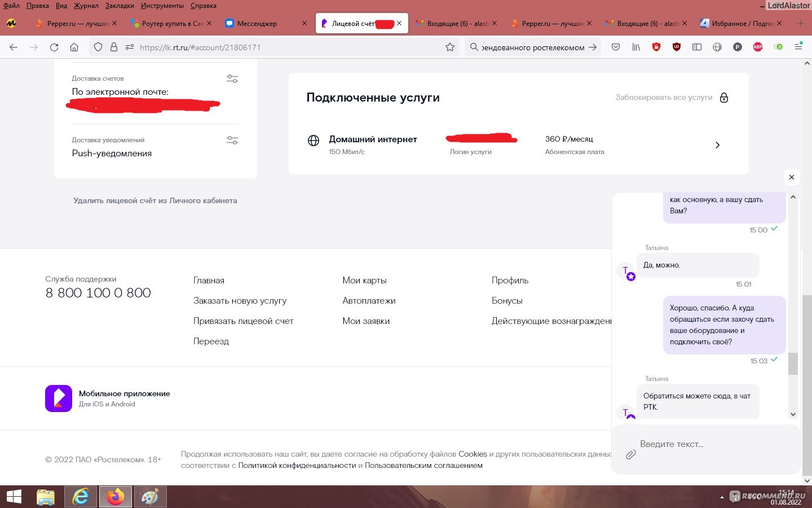
Task: Open Пользовательским соглашением link
Action: [x=423, y=466]
